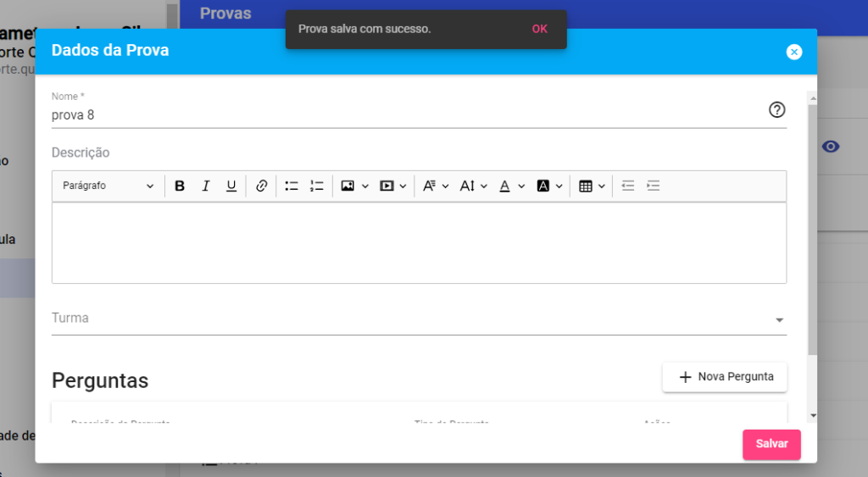Image resolution: width=868 pixels, height=477 pixels.
Task: Click the insert table icon
Action: coord(586,186)
